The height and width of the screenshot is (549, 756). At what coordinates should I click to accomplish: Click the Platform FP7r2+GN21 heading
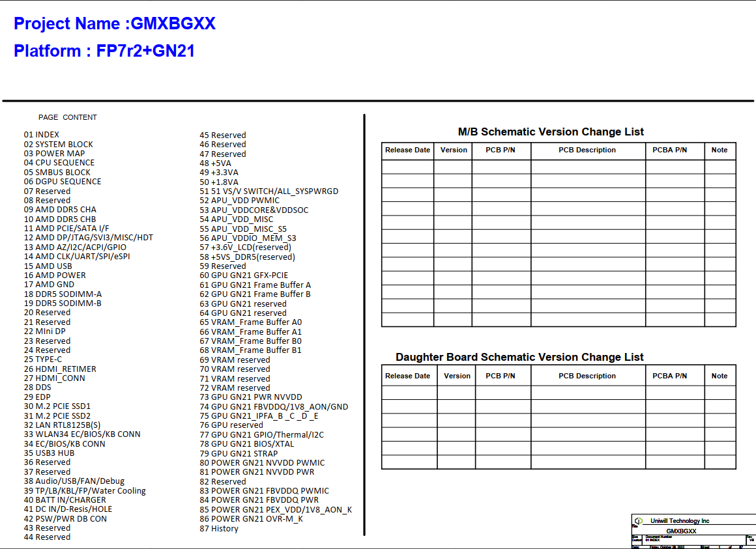(x=104, y=51)
